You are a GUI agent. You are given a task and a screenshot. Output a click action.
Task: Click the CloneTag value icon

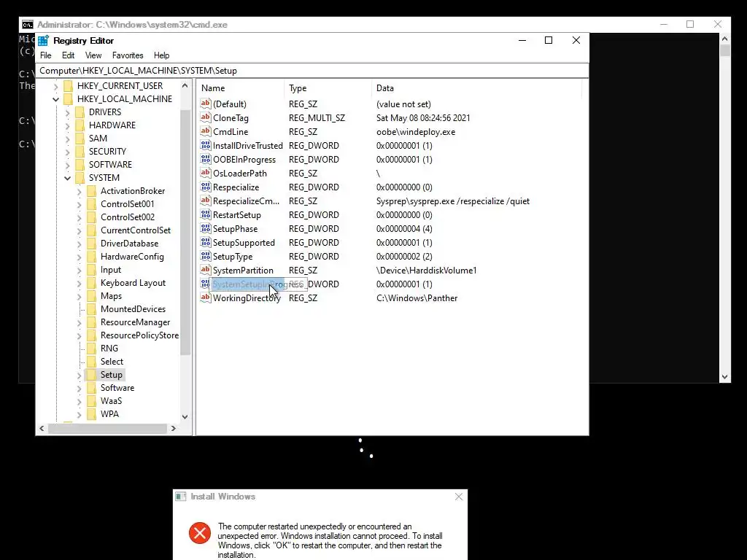pos(205,117)
